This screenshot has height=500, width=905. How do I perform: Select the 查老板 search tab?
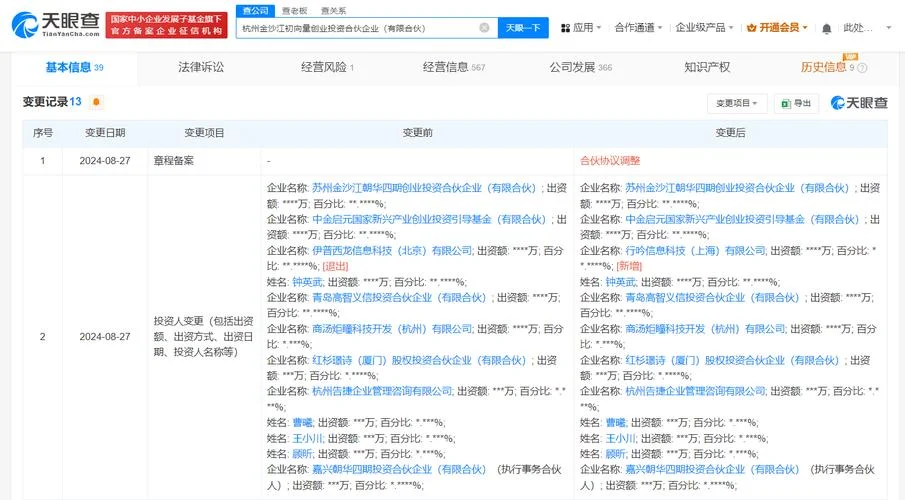coord(294,11)
